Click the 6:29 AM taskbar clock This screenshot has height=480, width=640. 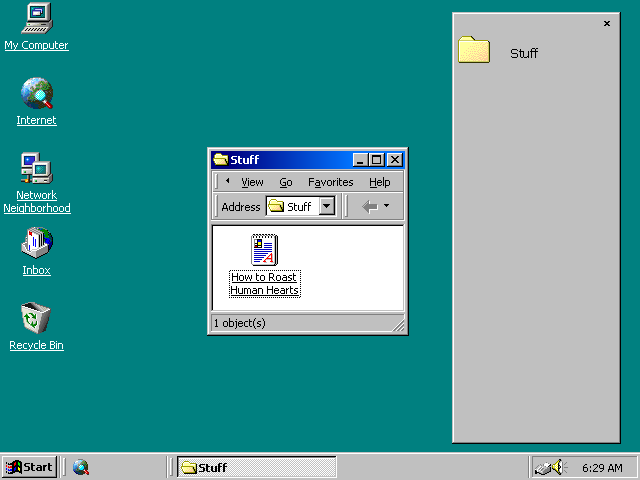(x=602, y=468)
